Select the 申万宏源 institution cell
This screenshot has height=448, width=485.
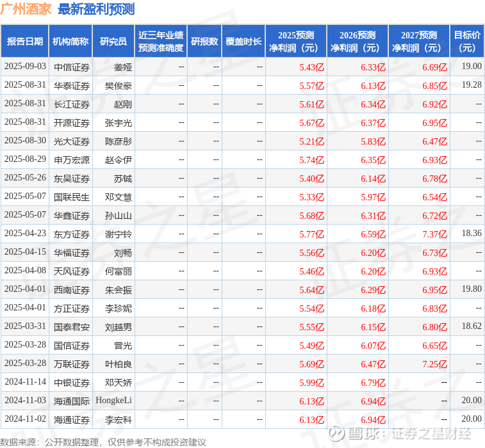(72, 160)
